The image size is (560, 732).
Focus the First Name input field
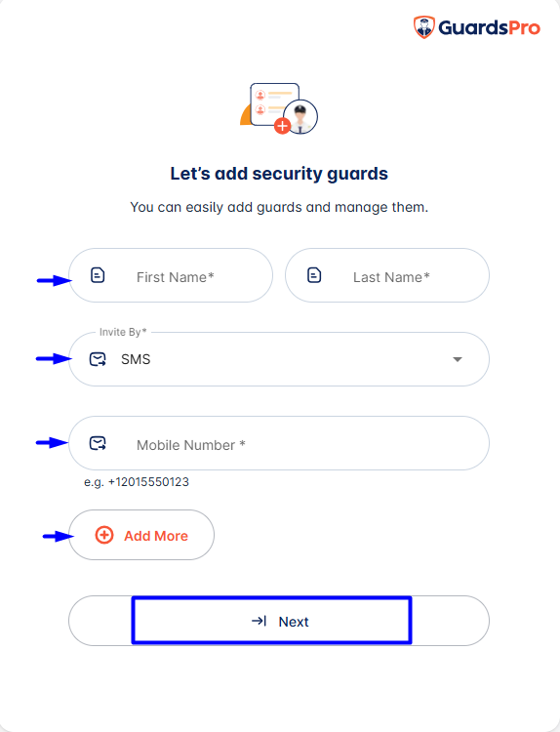click(x=171, y=275)
